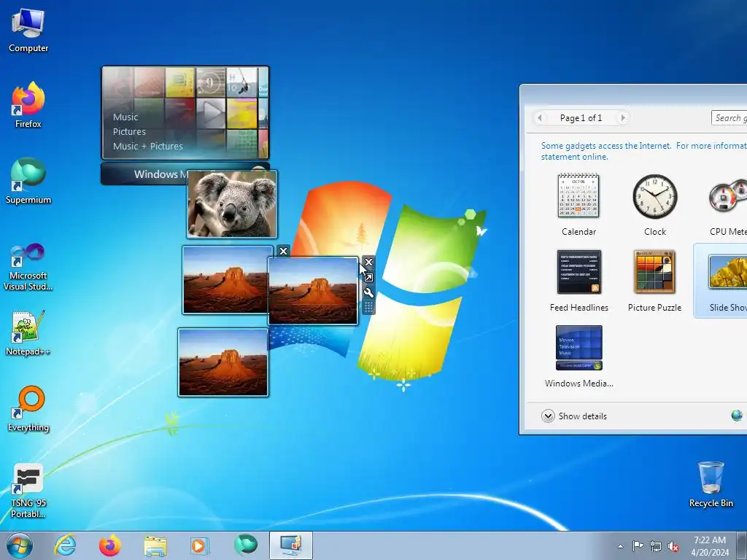
Task: Select the Everything desktop shortcut
Action: [28, 408]
